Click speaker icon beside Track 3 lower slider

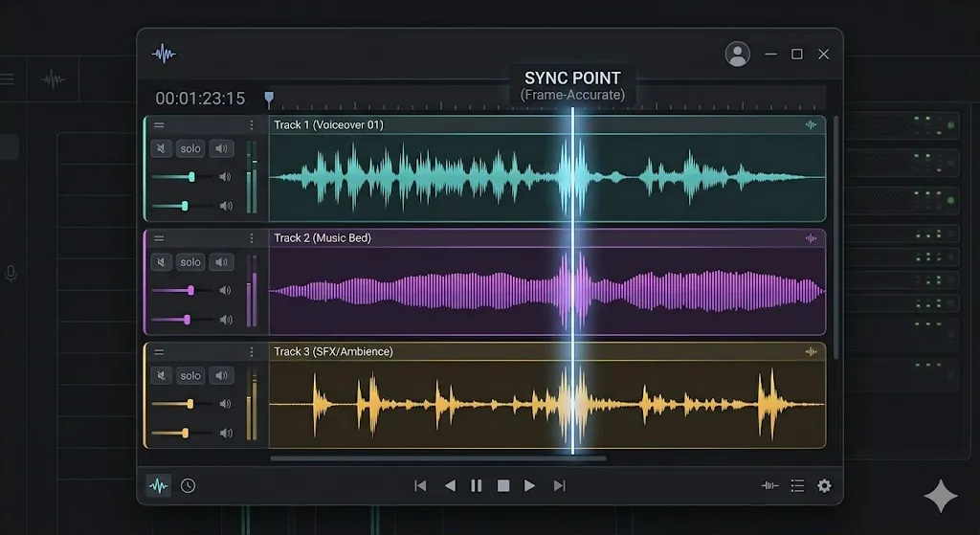point(226,433)
